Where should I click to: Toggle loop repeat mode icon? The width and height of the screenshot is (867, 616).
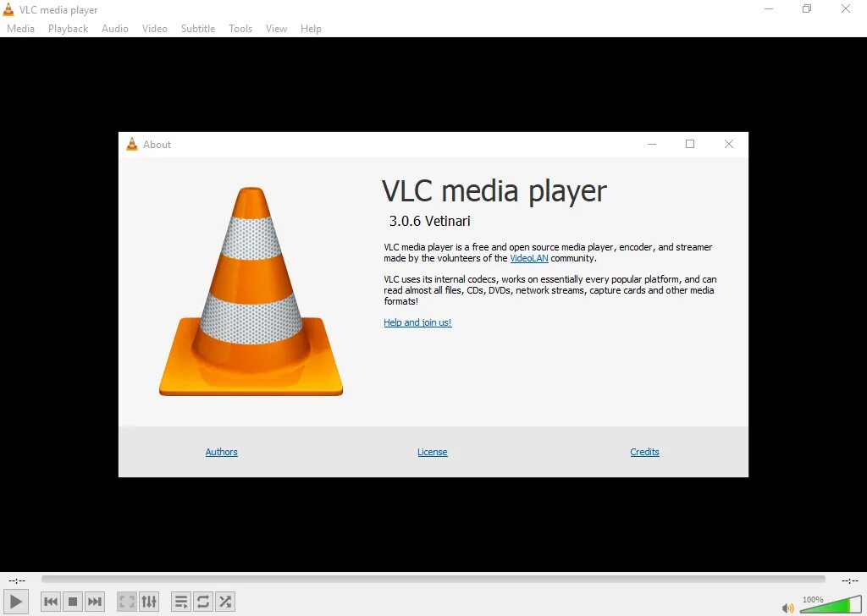pyautogui.click(x=203, y=602)
